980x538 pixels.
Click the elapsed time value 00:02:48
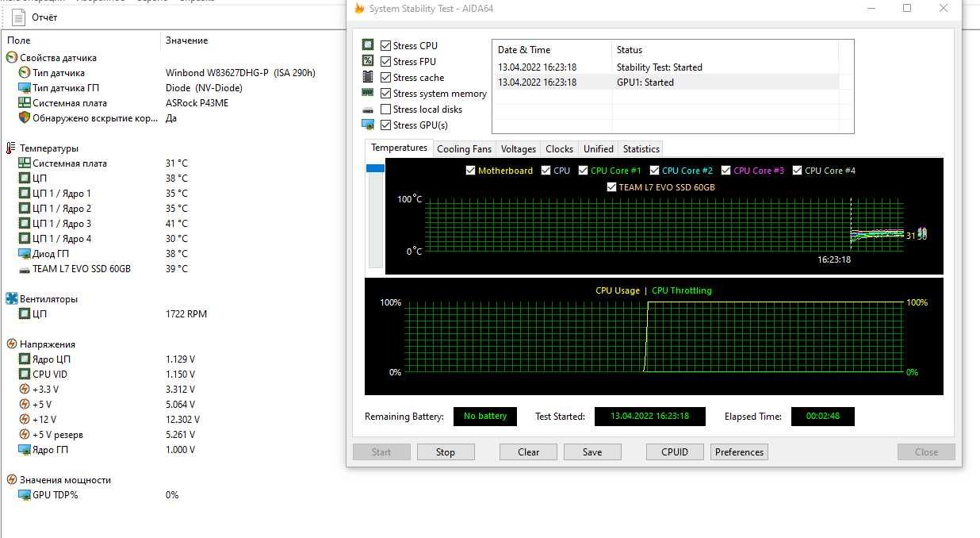click(823, 417)
